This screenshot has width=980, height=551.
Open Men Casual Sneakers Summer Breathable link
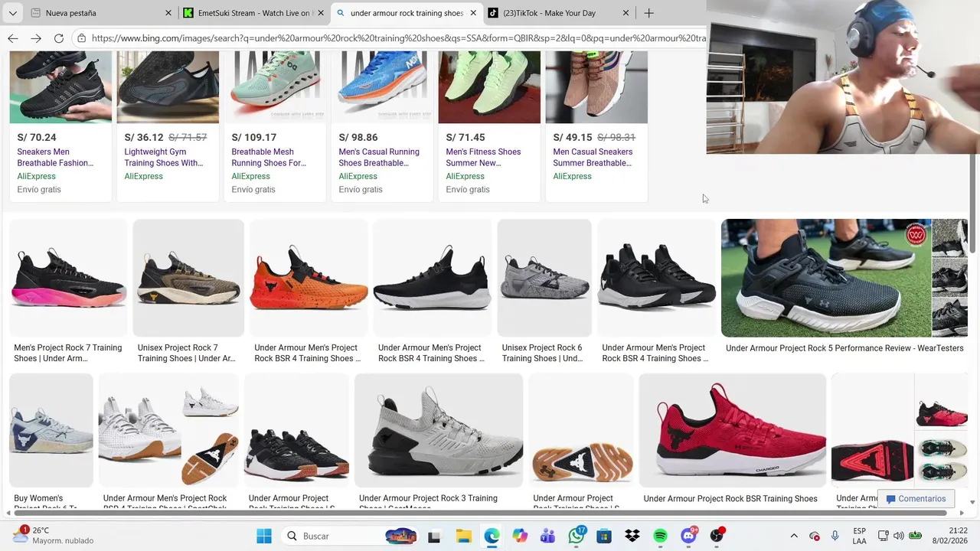coord(593,157)
